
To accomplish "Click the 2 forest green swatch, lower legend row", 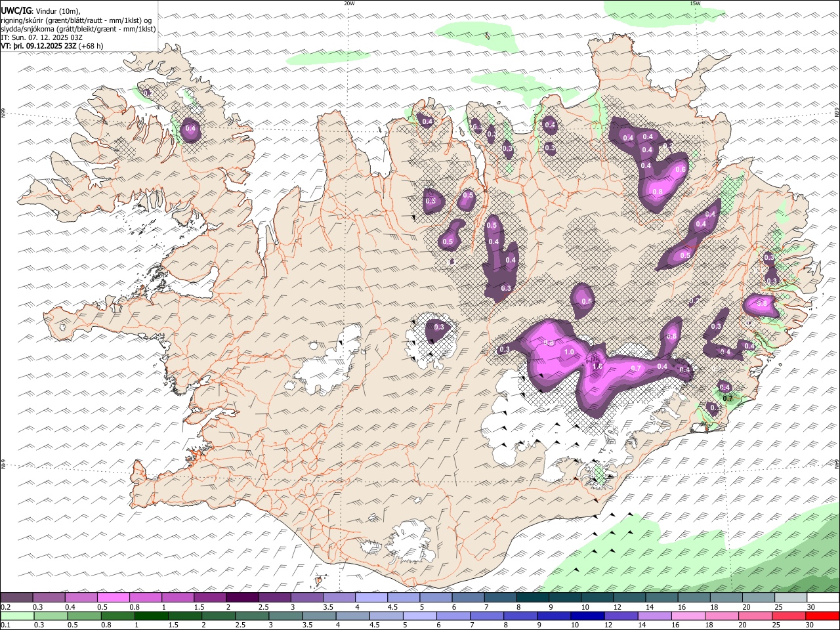I will [x=219, y=616].
